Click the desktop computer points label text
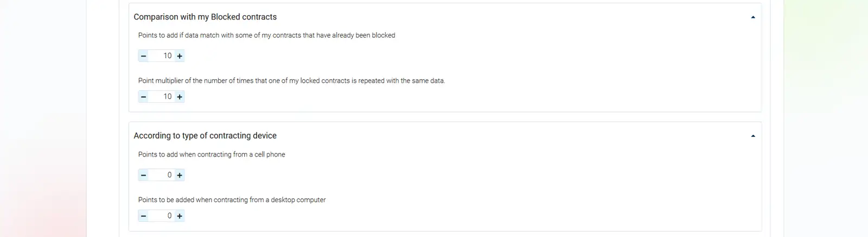 232,200
